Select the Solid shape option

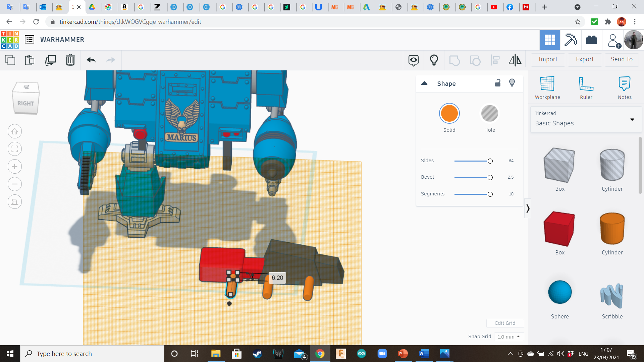point(449,113)
